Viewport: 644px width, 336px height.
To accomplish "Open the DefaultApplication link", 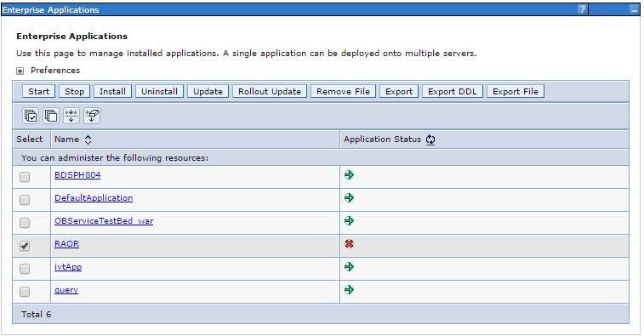I will [94, 198].
